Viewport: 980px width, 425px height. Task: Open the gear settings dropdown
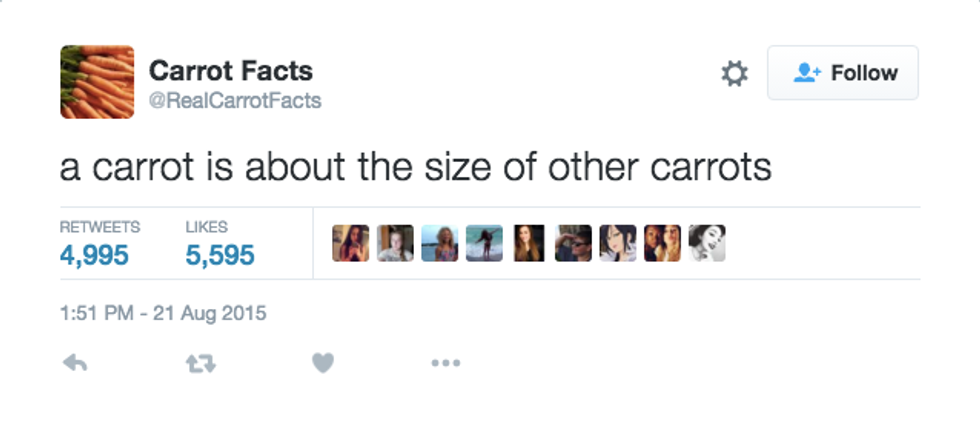coord(734,73)
